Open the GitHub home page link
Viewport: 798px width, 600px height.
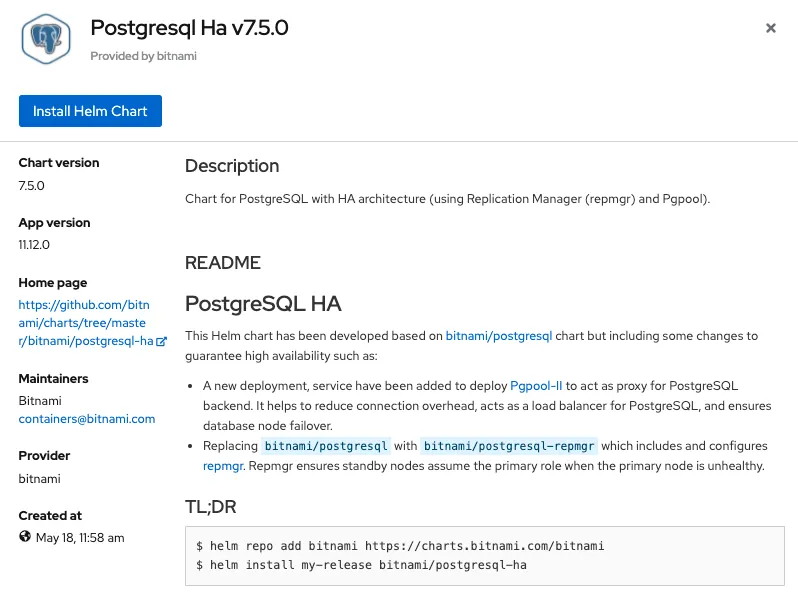(84, 322)
